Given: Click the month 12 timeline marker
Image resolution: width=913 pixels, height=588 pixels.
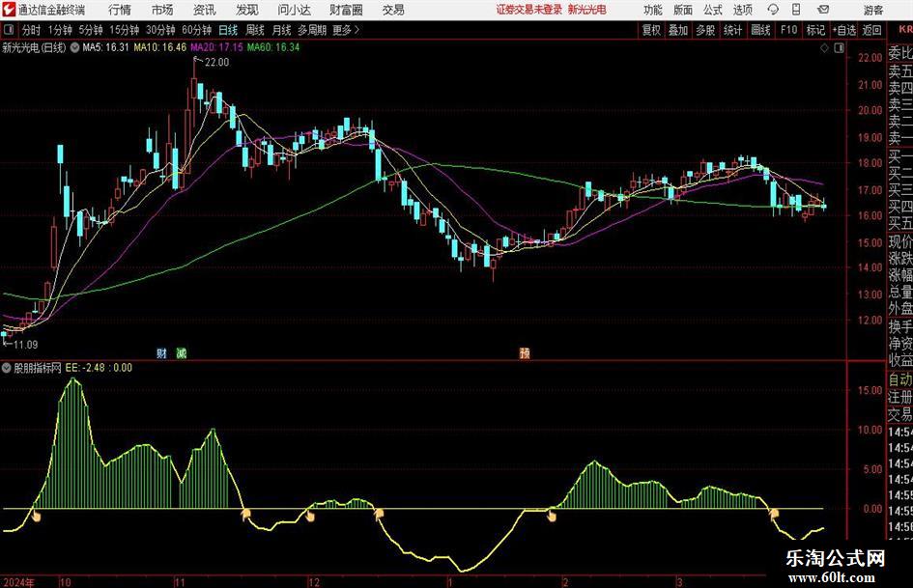Looking at the screenshot, I should [x=314, y=582].
